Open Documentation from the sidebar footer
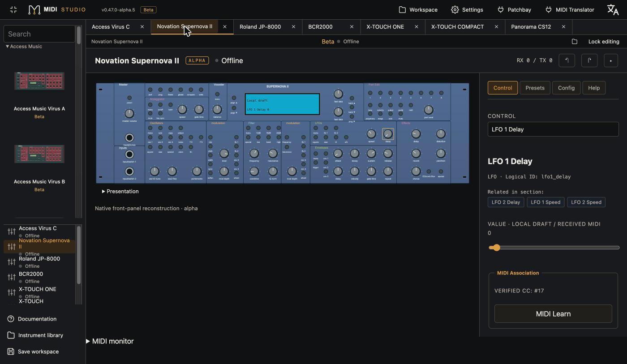Viewport: 627px width, 364px height. [32, 319]
